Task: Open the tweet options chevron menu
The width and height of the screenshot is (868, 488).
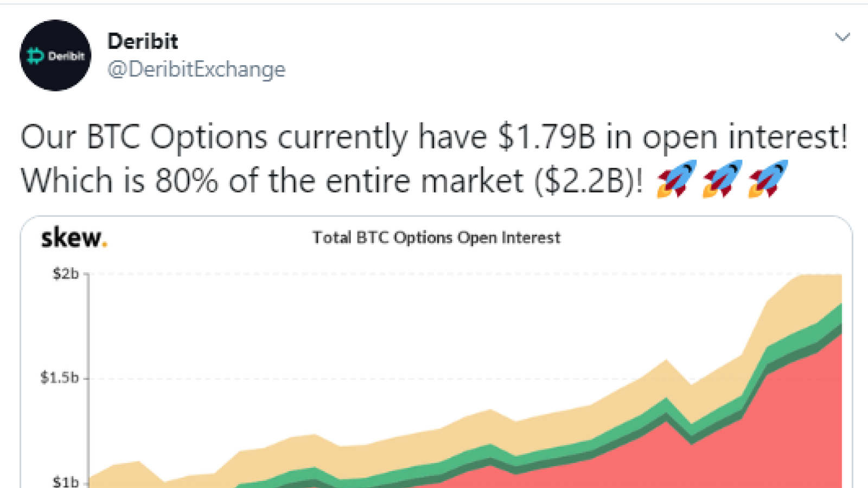Action: 842,37
